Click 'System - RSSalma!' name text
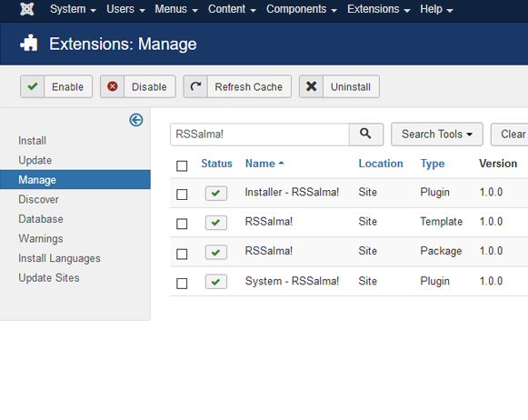 (292, 281)
